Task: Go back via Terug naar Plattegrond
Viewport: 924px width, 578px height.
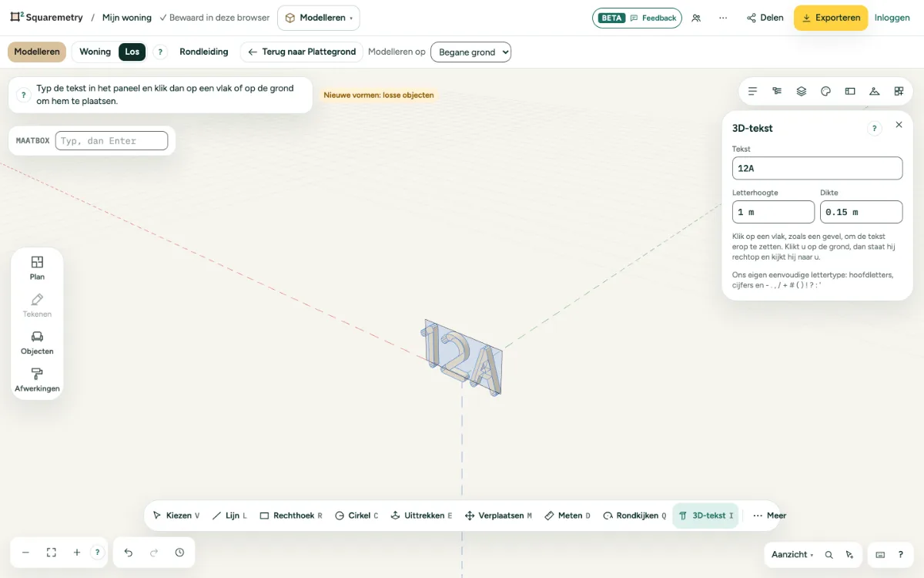Action: click(302, 52)
